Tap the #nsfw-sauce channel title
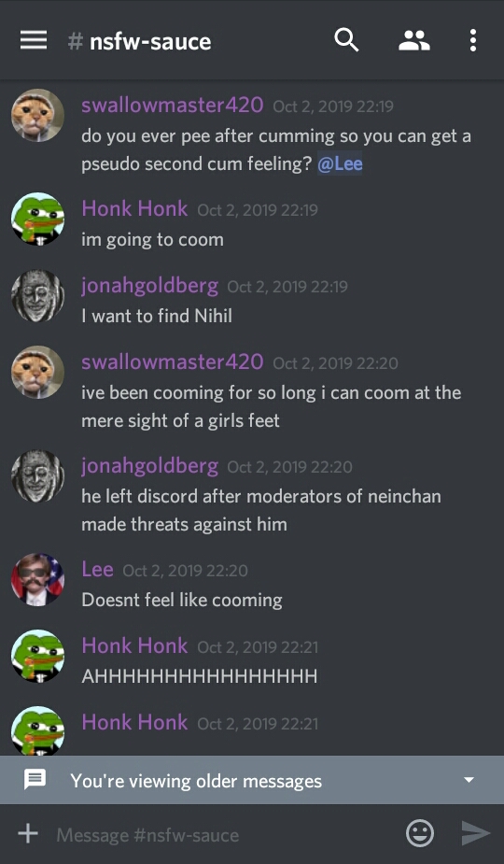 tap(140, 41)
